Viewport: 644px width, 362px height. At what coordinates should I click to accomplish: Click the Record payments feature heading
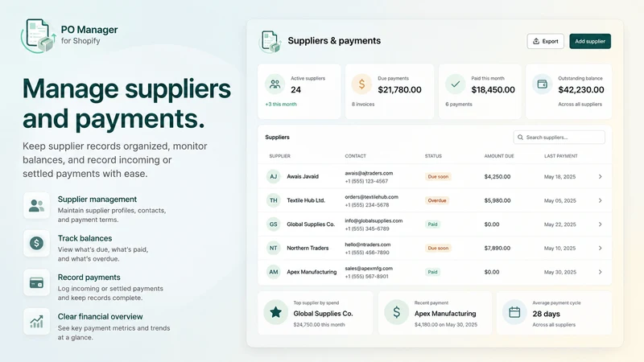(89, 278)
